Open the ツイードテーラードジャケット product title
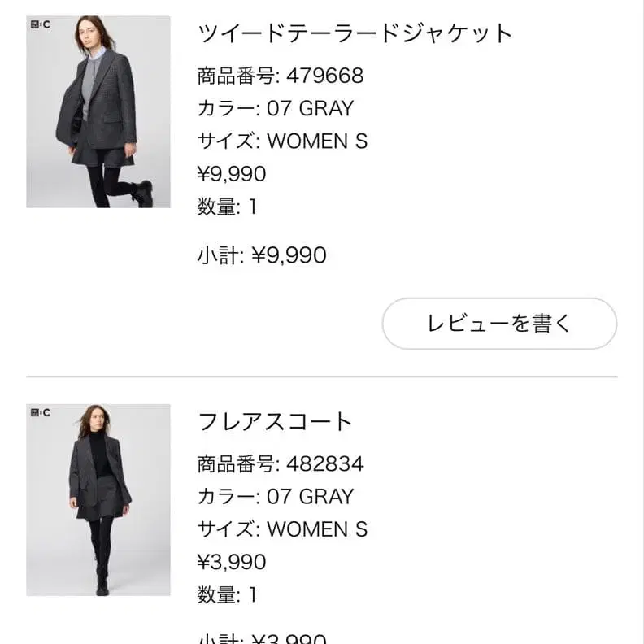Image resolution: width=644 pixels, height=644 pixels. point(355,33)
